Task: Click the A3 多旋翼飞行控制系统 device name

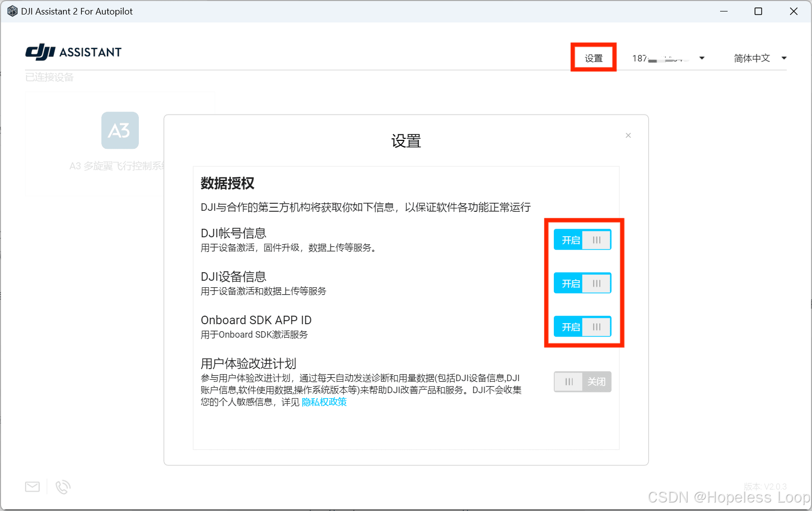Action: pyautogui.click(x=117, y=166)
